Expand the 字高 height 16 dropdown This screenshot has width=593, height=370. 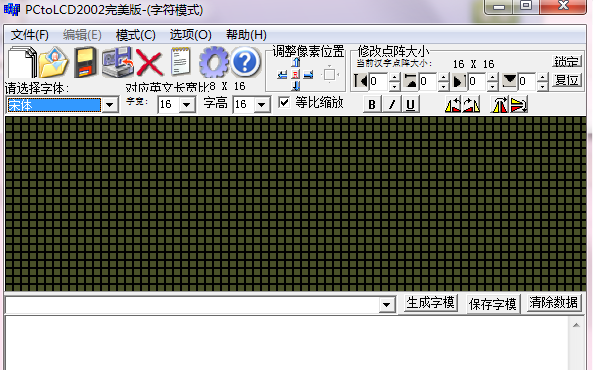coord(262,104)
